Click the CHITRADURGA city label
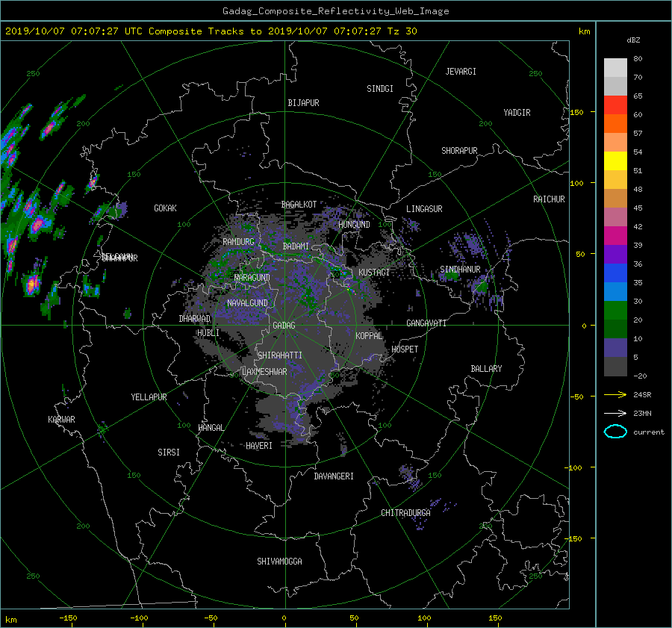672x628 pixels. pyautogui.click(x=405, y=513)
